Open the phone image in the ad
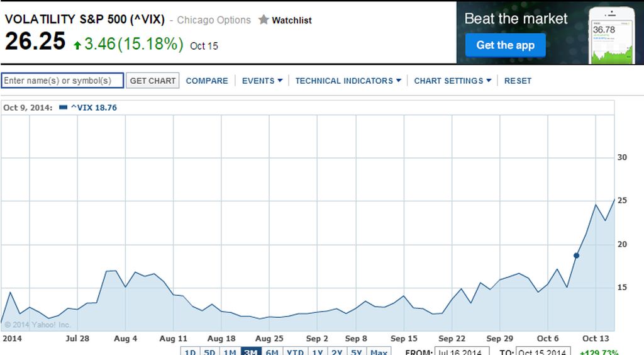The image size is (644, 355). pyautogui.click(x=611, y=36)
